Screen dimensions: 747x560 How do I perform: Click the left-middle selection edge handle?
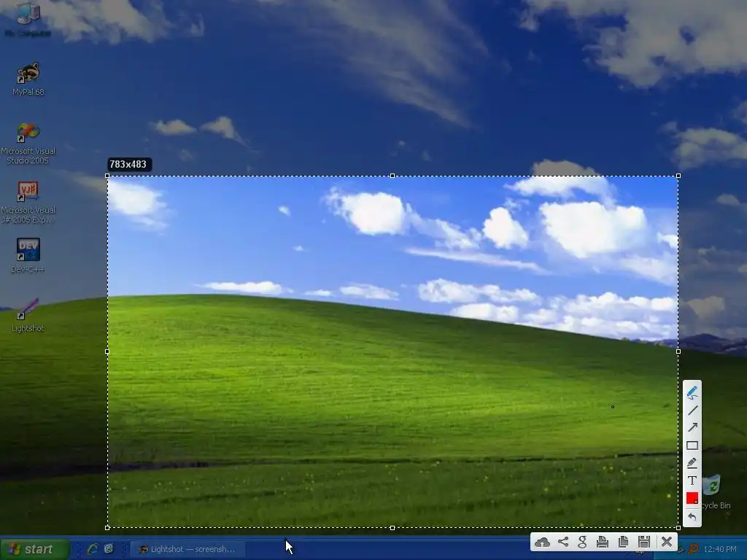tap(107, 351)
